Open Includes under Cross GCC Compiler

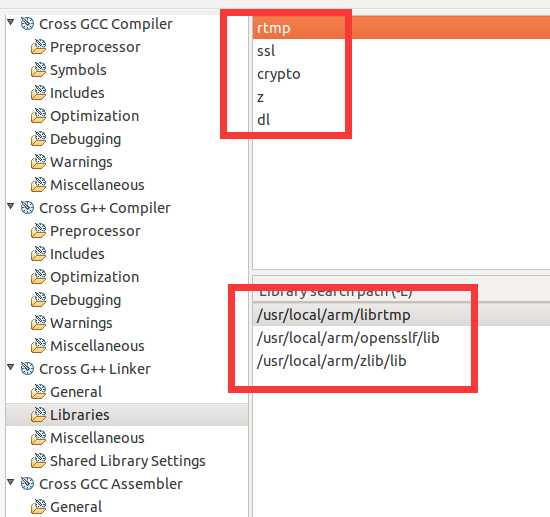pos(77,93)
